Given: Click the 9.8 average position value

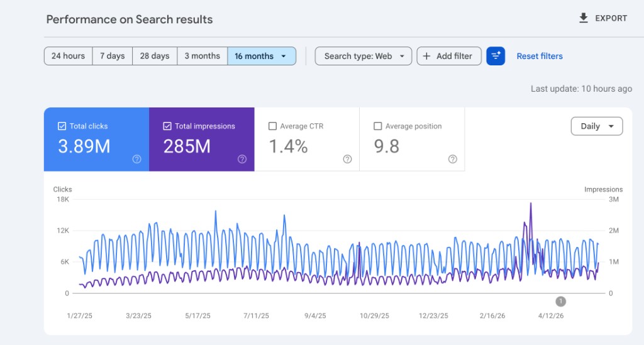Looking at the screenshot, I should (x=387, y=146).
